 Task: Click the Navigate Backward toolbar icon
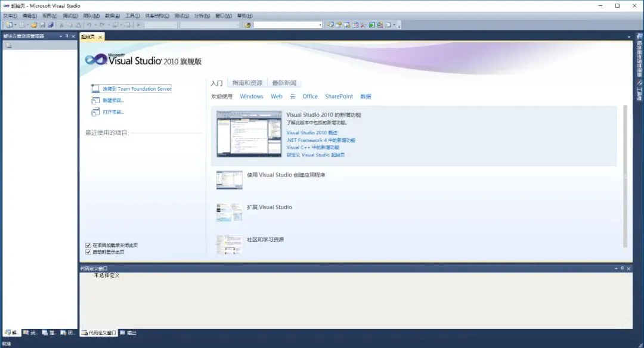[x=116, y=24]
